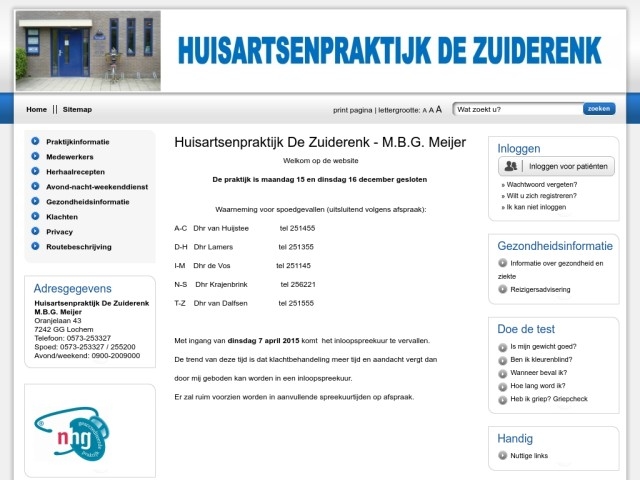This screenshot has height=480, width=640.
Task: Select the smallest font size A
Action: coord(424,110)
